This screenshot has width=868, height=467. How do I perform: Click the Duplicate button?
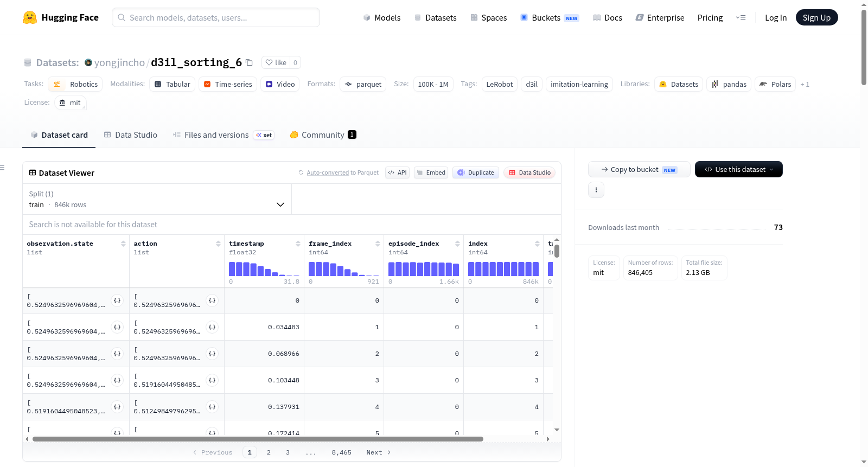[476, 172]
